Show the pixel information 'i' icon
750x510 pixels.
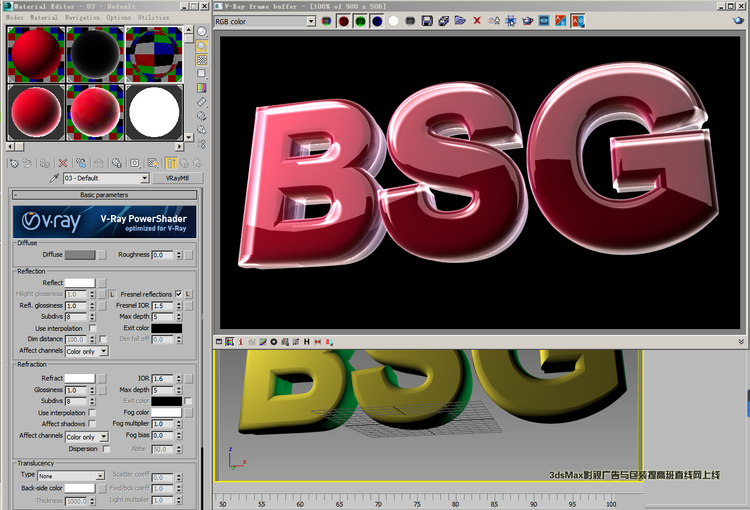(x=241, y=342)
